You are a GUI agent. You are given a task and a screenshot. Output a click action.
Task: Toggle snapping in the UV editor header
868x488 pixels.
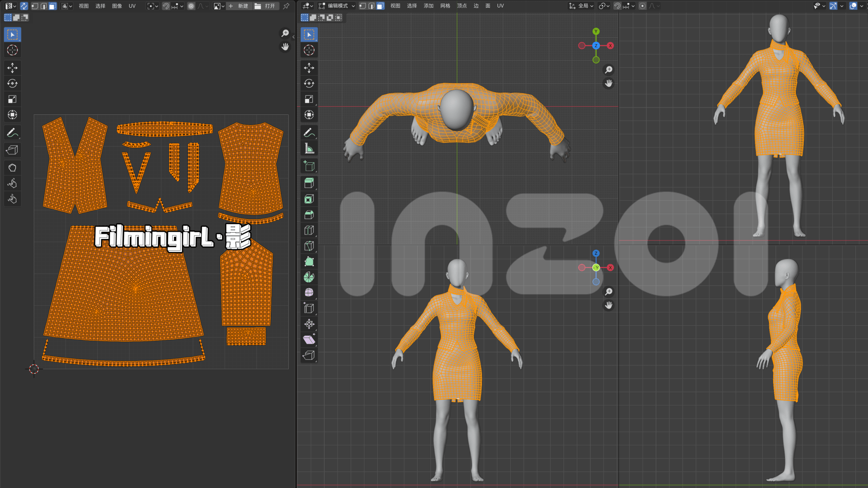[166, 6]
